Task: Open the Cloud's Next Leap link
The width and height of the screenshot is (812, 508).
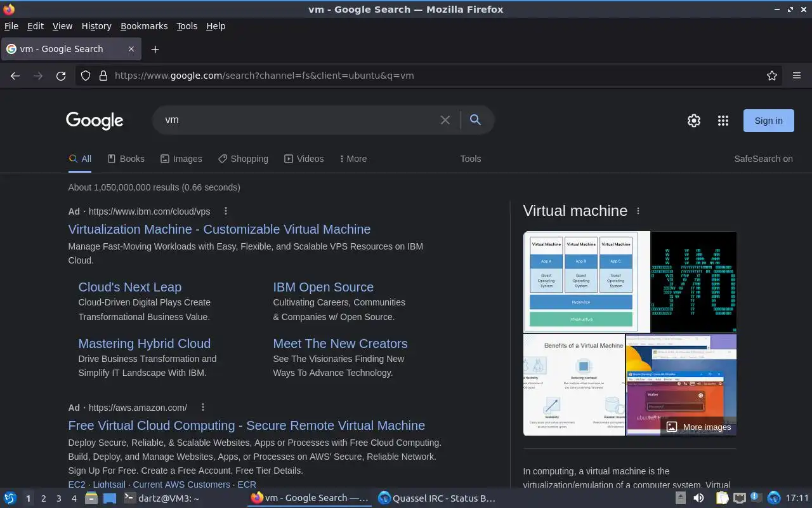Action: point(130,287)
